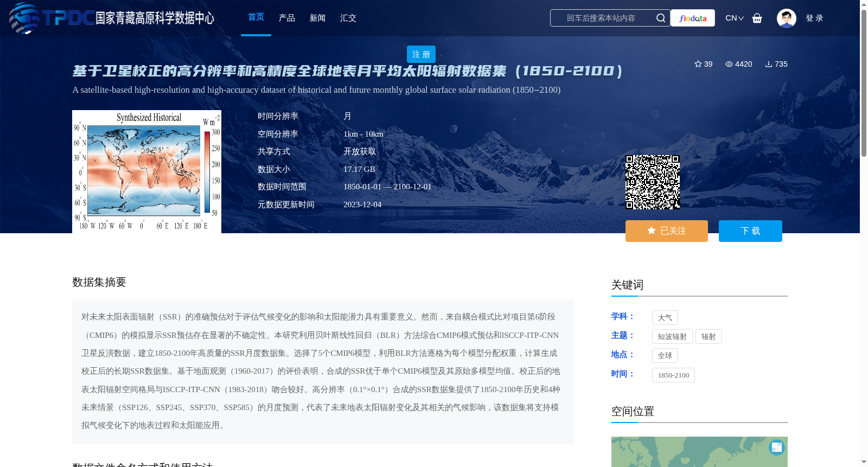Viewport: 868px width, 467px height.
Task: Open the 产品 menu item
Action: click(x=287, y=18)
